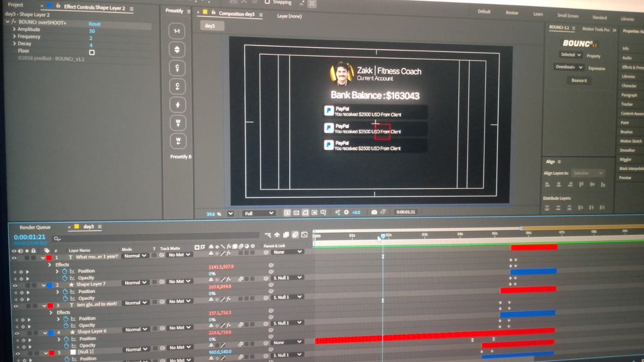Open No Mat dropdown for Shape Layer 6
Image resolution: width=644 pixels, height=362 pixels.
pos(179,329)
